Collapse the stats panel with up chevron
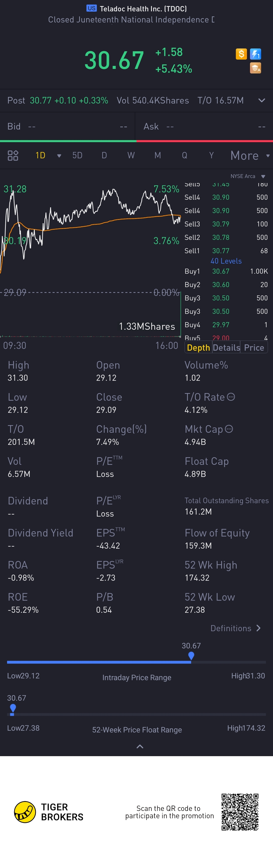Image resolution: width=273 pixels, height=868 pixels. [140, 747]
